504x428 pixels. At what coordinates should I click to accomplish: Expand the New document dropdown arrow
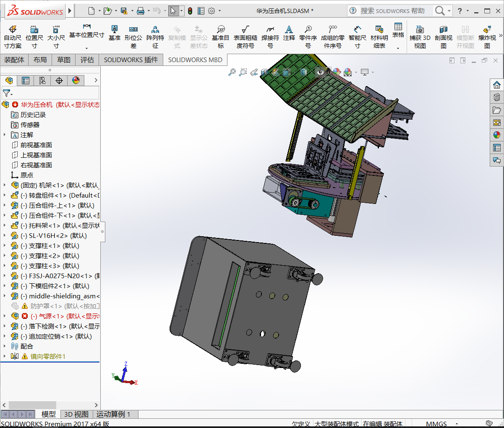pos(99,11)
